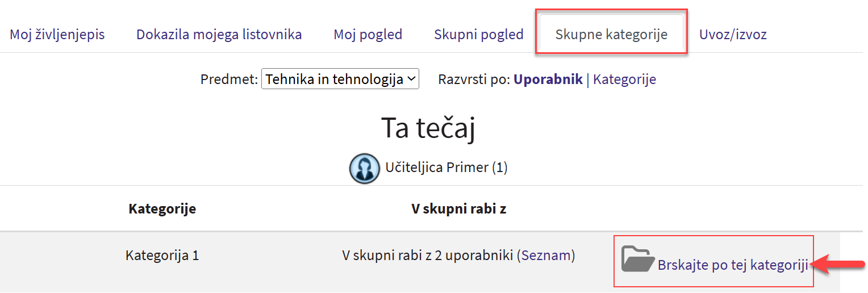Switch to Dokazila mojega listovnika tab
Viewport: 868px width, 293px height.
(x=219, y=34)
